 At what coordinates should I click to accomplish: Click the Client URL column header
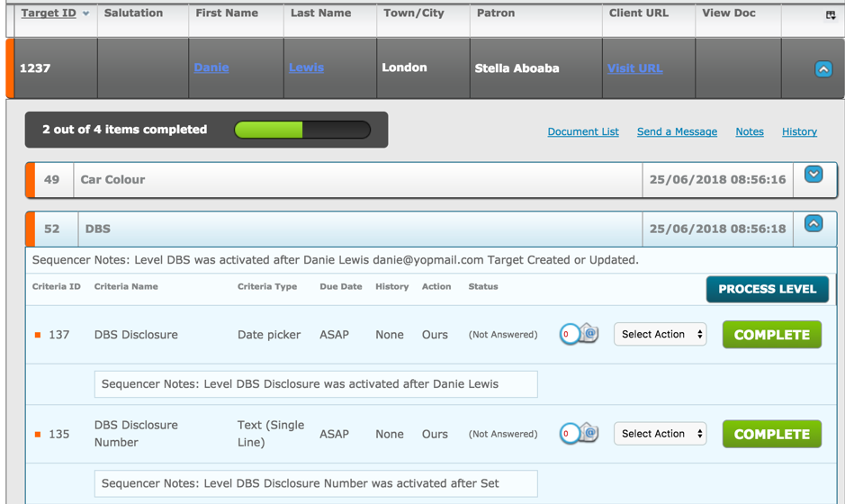[639, 13]
